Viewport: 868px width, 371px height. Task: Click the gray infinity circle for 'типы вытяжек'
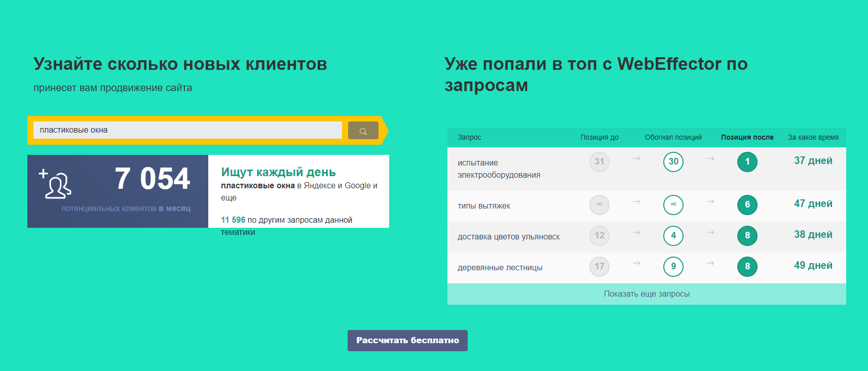tap(599, 205)
